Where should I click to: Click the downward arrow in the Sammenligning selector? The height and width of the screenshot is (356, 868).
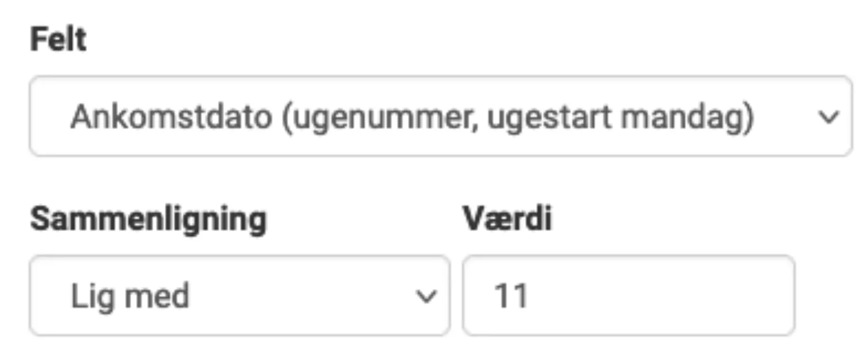[427, 295]
